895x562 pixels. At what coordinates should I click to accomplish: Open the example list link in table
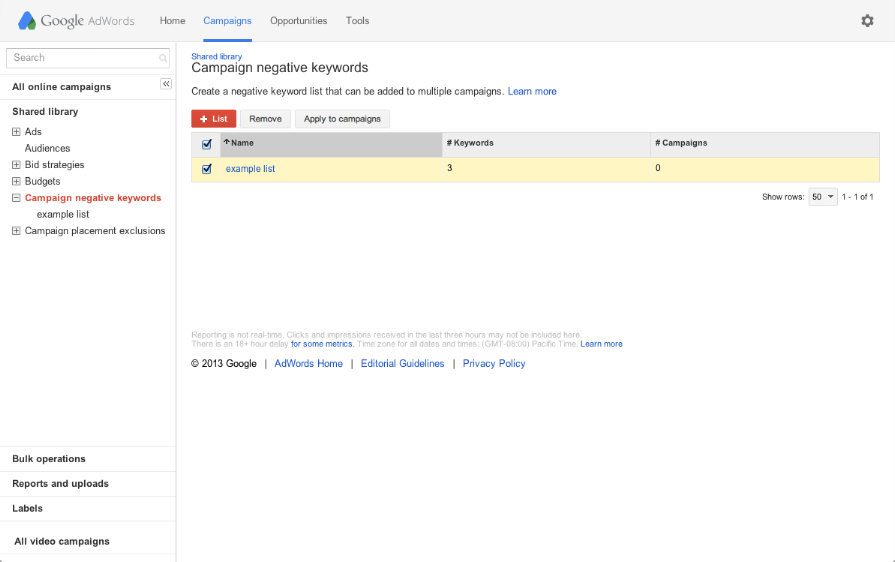point(250,169)
